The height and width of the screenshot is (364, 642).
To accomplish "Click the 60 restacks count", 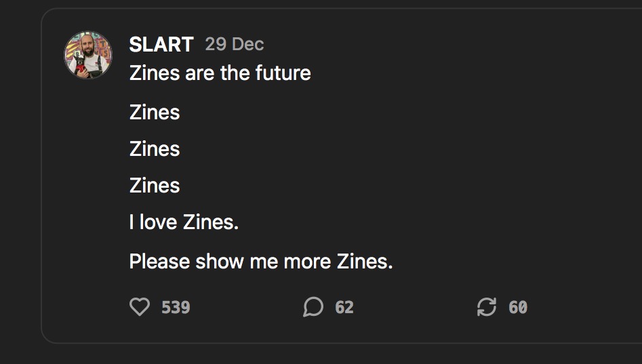I will pyautogui.click(x=518, y=308).
